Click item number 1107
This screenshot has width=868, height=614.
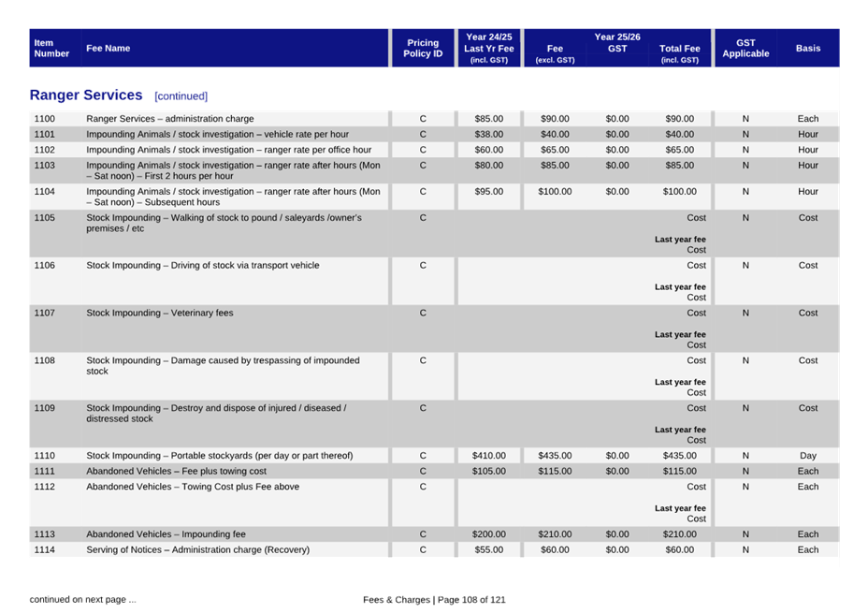pos(44,314)
